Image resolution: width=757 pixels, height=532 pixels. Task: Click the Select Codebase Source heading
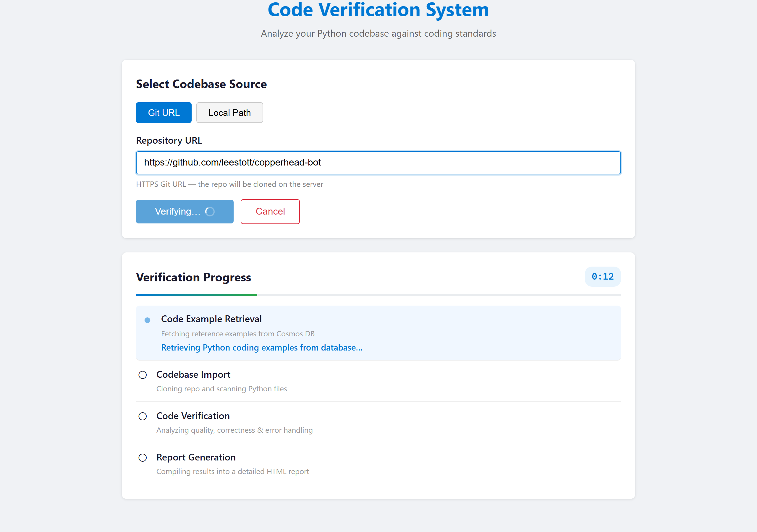(201, 84)
